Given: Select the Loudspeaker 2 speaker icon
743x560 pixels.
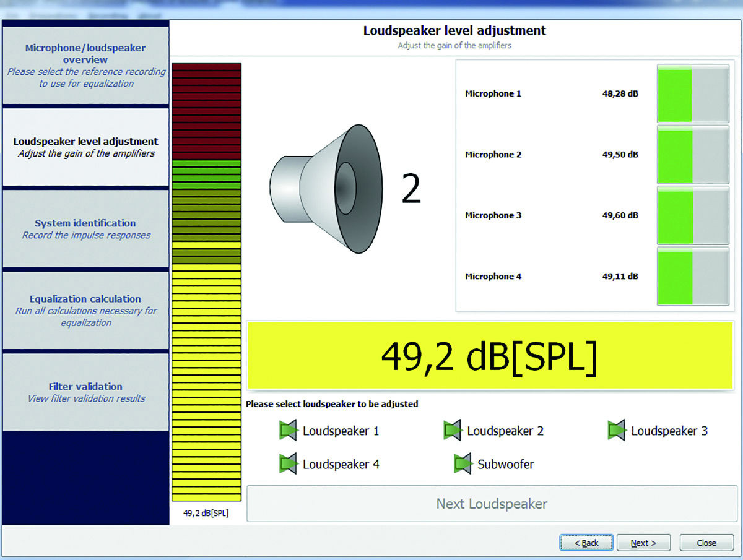Looking at the screenshot, I should (x=453, y=430).
